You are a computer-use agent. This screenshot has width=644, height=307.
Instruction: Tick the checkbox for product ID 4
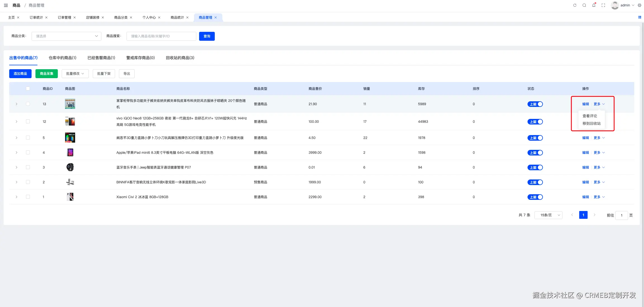pyautogui.click(x=28, y=152)
